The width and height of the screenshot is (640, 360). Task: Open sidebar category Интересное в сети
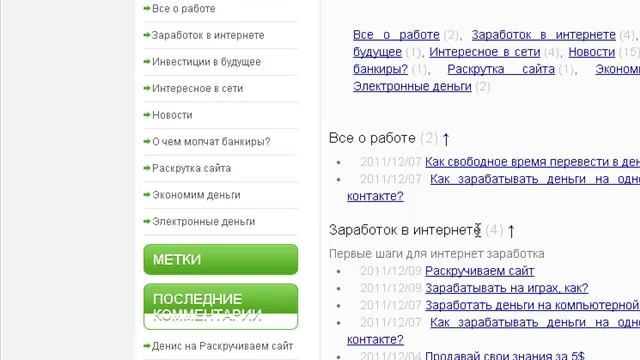click(x=198, y=89)
